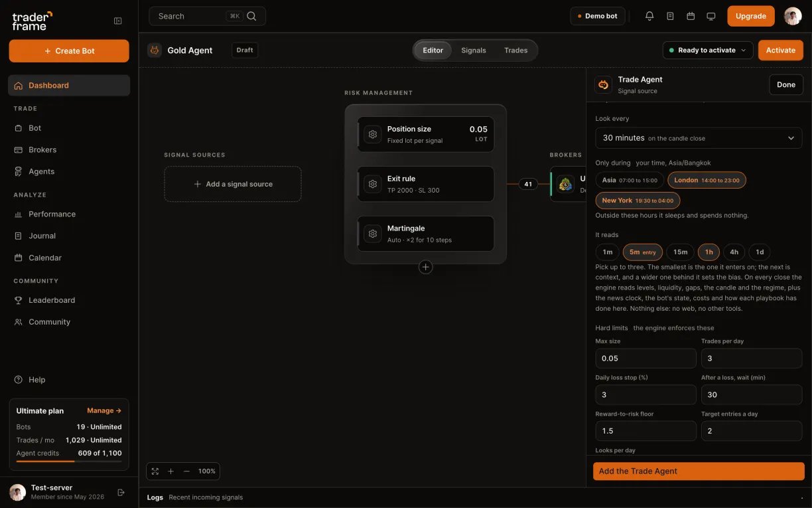Click the Demo bot button
This screenshot has height=508, width=812.
(x=598, y=16)
